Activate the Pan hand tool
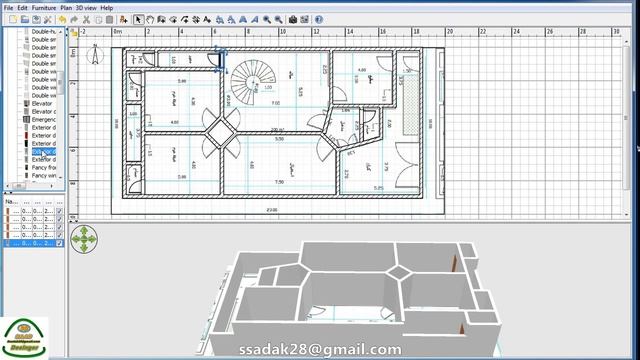 [x=150, y=20]
